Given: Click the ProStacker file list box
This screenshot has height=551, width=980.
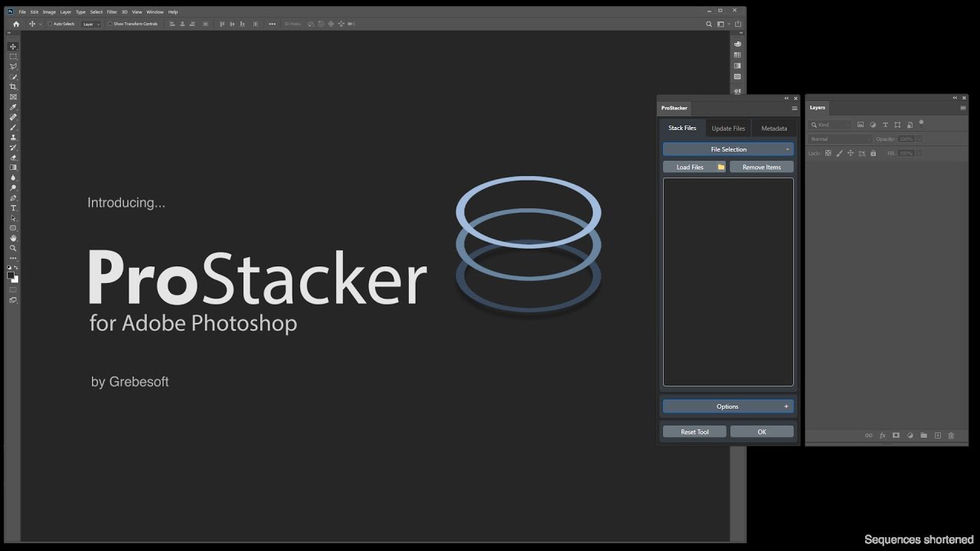Looking at the screenshot, I should [728, 282].
